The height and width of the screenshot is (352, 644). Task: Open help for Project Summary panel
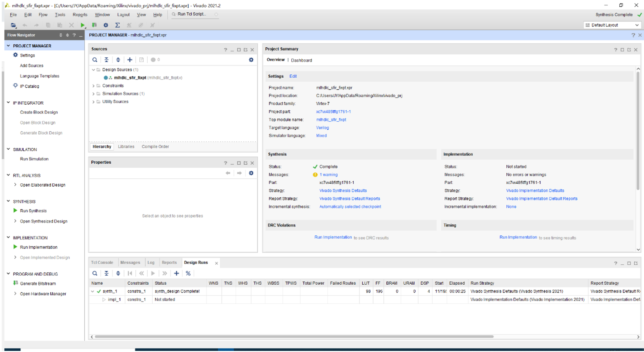point(615,50)
